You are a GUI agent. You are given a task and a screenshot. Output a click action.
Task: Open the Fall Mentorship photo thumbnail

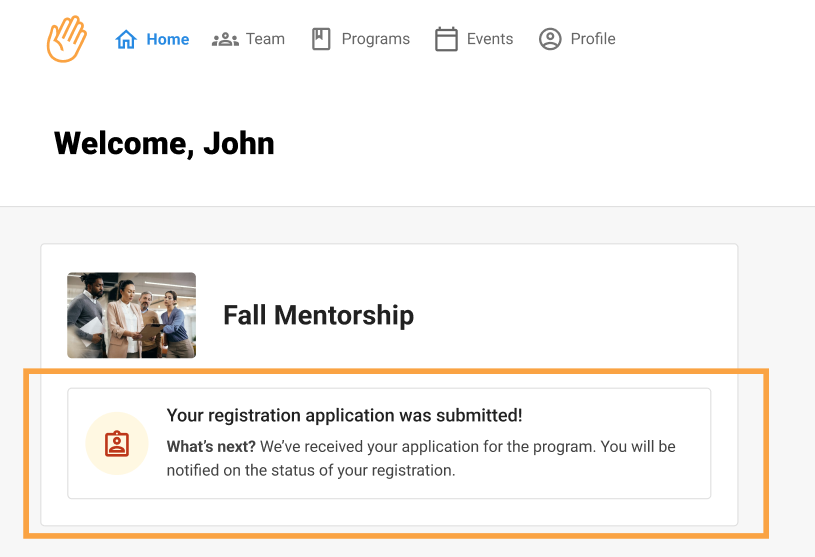coord(131,315)
